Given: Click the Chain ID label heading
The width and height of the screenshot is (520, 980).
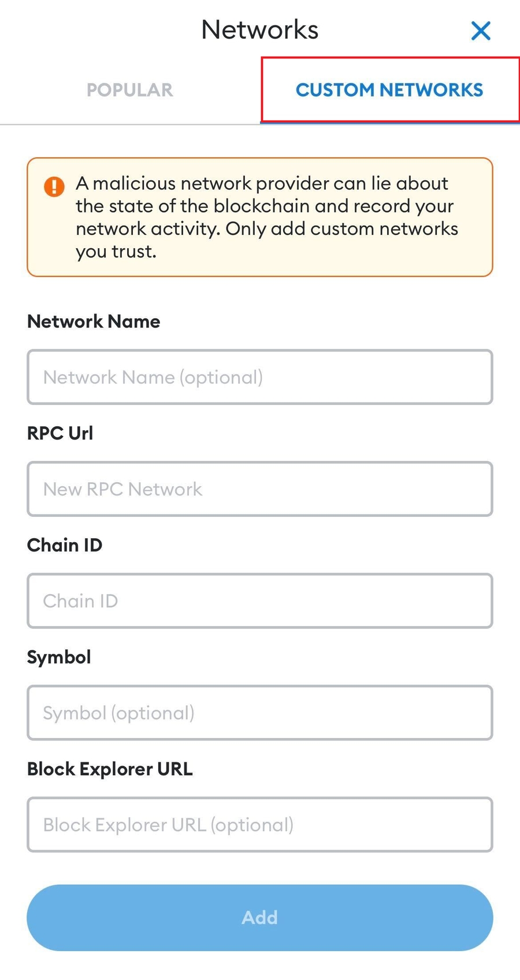Looking at the screenshot, I should pyautogui.click(x=65, y=546).
